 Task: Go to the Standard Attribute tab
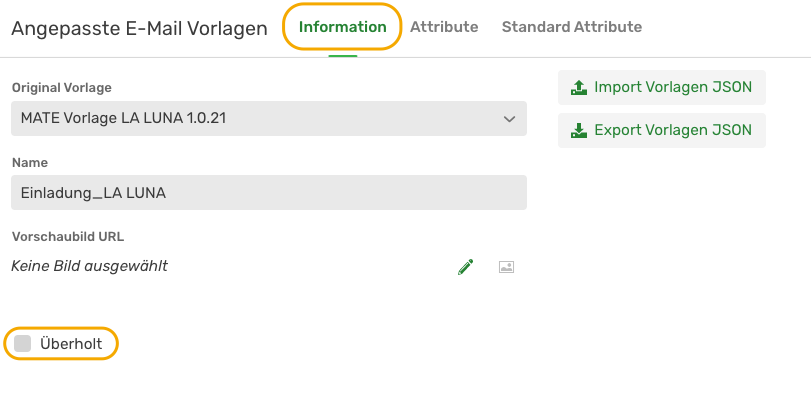click(x=572, y=27)
